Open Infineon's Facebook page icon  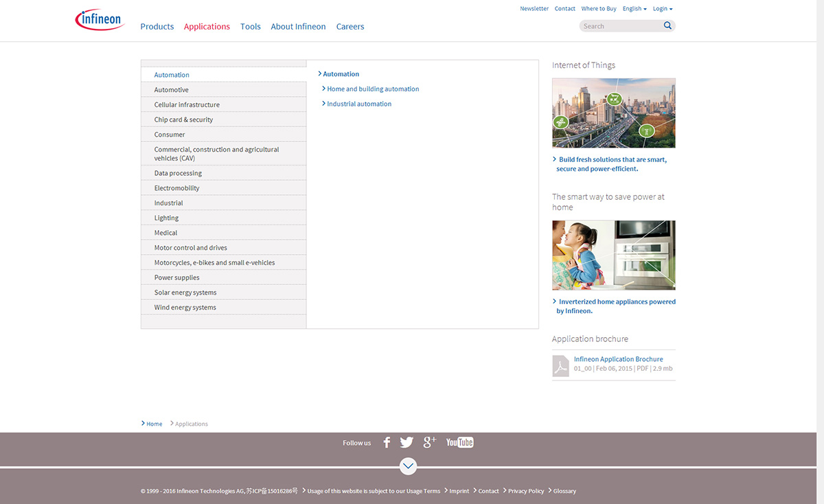387,443
